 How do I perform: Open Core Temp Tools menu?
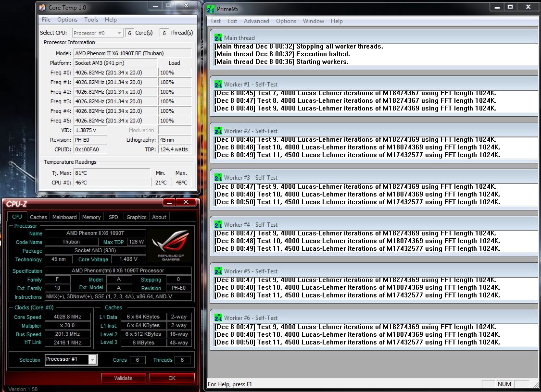tap(91, 20)
